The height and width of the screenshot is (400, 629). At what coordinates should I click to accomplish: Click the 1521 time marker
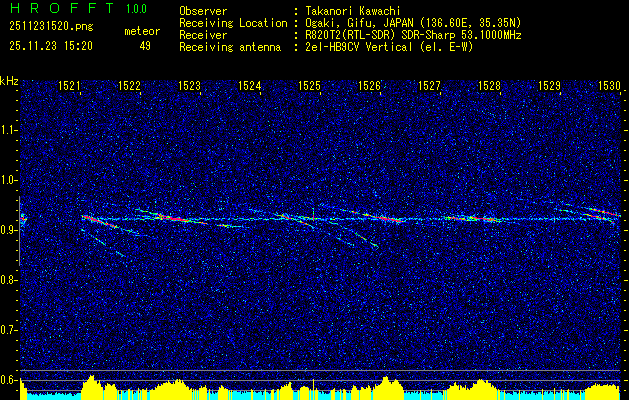click(x=69, y=85)
